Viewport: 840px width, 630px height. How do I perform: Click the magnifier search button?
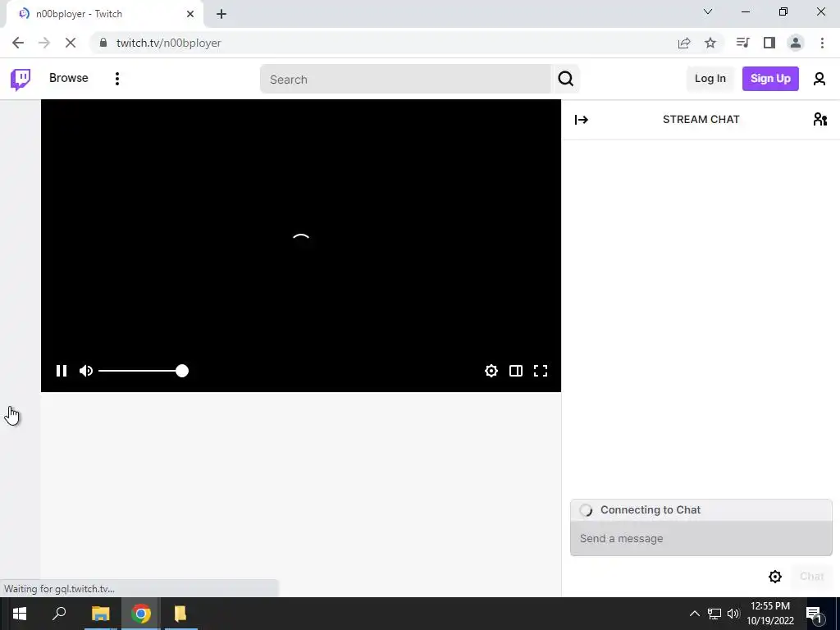565,80
